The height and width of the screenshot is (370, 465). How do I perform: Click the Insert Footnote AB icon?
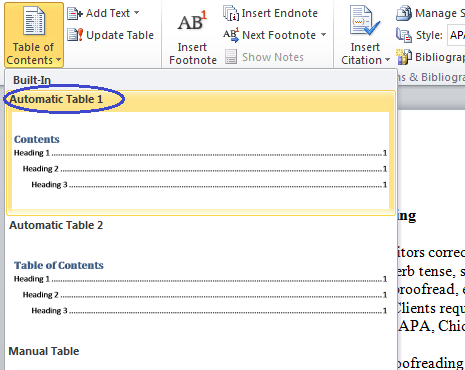tap(192, 22)
